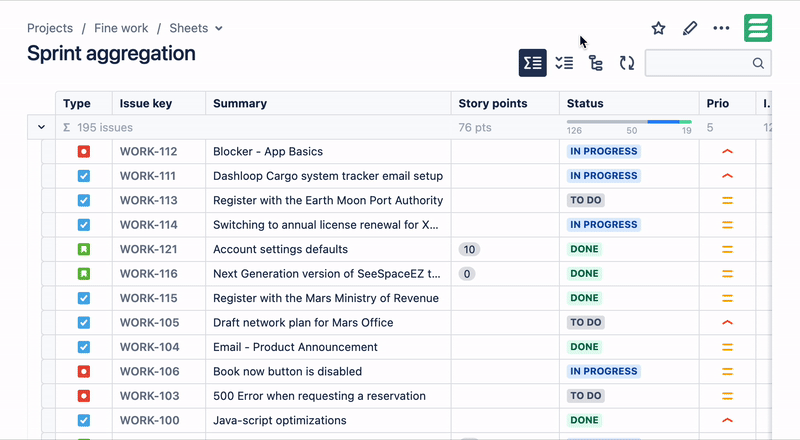800x440 pixels.
Task: Click the pencil edit icon
Action: coord(690,28)
